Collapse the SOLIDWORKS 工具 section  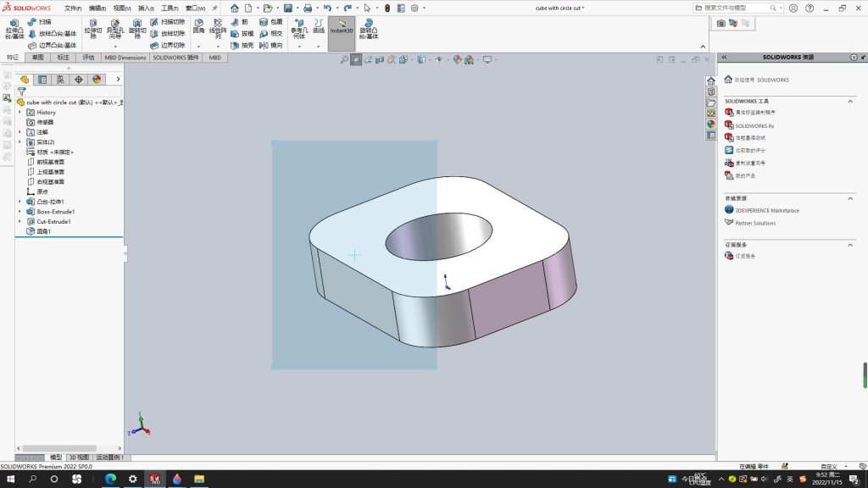pyautogui.click(x=850, y=102)
